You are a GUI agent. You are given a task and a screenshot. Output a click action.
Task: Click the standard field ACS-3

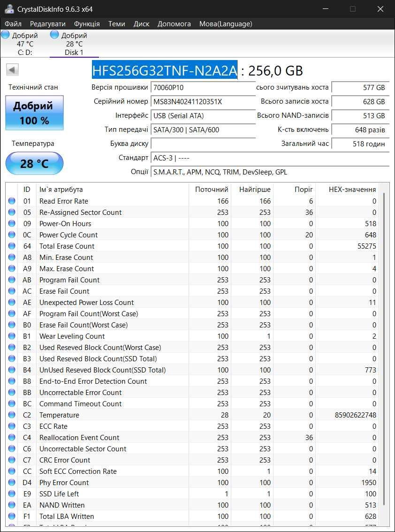coord(270,158)
